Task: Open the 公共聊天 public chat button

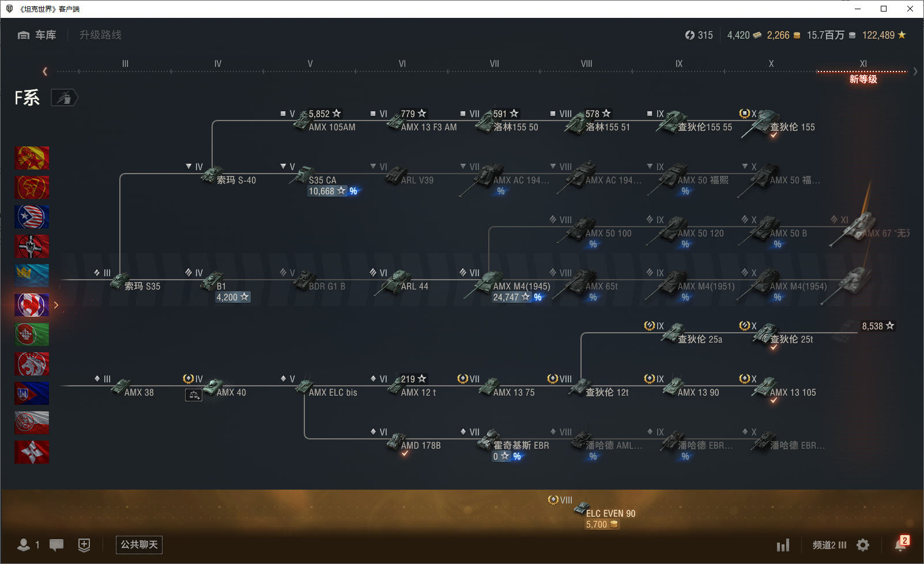Action: pos(139,544)
